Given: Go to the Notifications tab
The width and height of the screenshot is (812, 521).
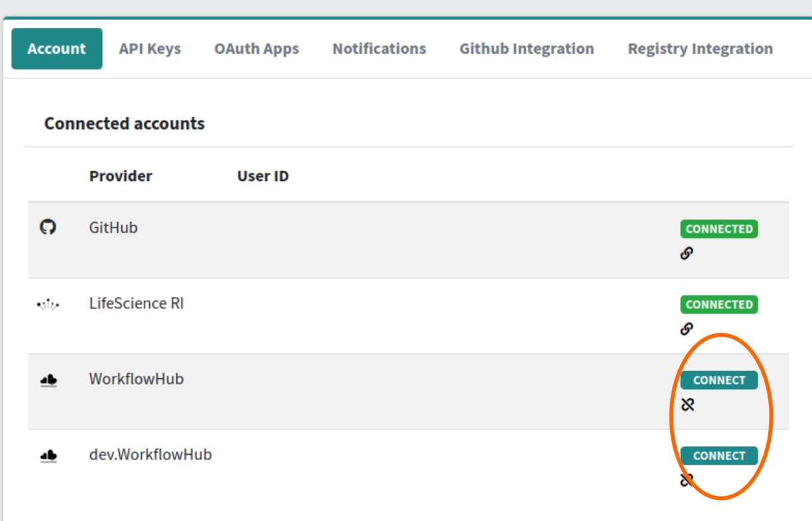Looking at the screenshot, I should 379,48.
